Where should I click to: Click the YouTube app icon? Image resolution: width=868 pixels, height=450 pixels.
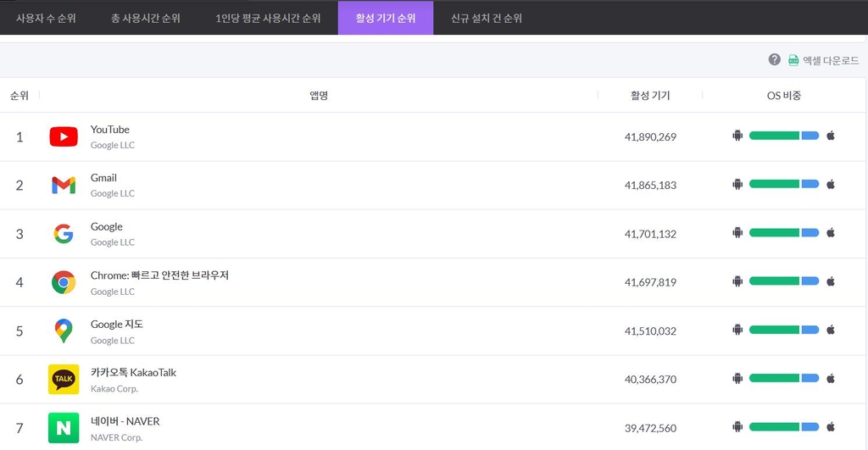coord(64,136)
